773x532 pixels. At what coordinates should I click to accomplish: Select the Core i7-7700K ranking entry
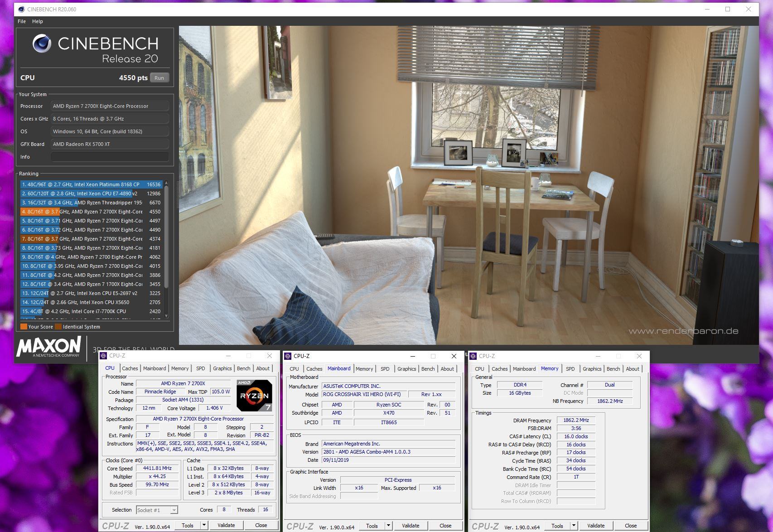(x=91, y=311)
